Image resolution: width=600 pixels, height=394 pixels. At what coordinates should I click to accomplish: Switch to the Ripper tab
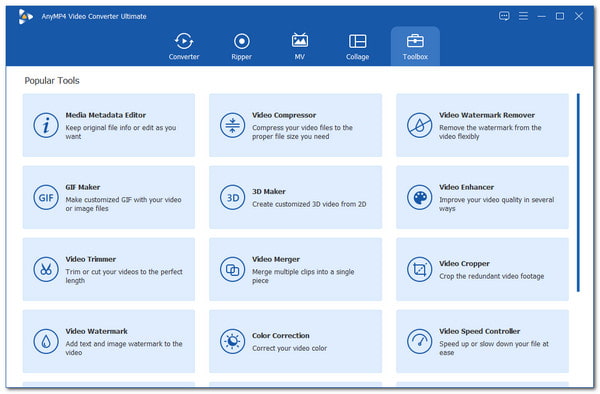[241, 46]
